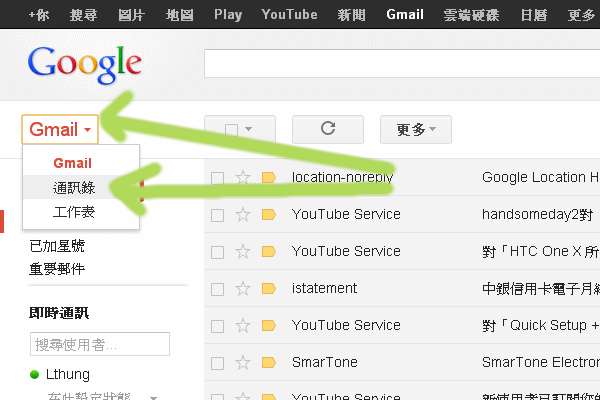The image size is (600, 400).
Task: Click importance marker on SmarTone email
Action: [x=269, y=362]
